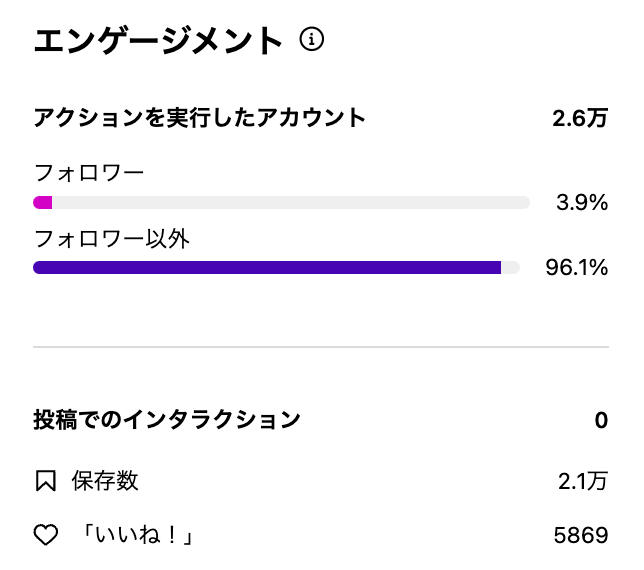Click the bookmark icon next to 保存数
The width and height of the screenshot is (644, 570).
pyautogui.click(x=45, y=482)
